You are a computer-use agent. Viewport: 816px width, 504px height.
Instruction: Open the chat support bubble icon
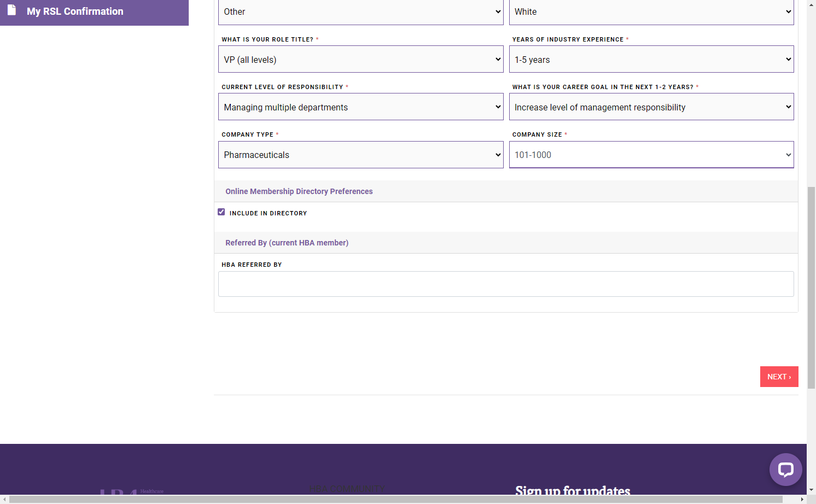(785, 470)
